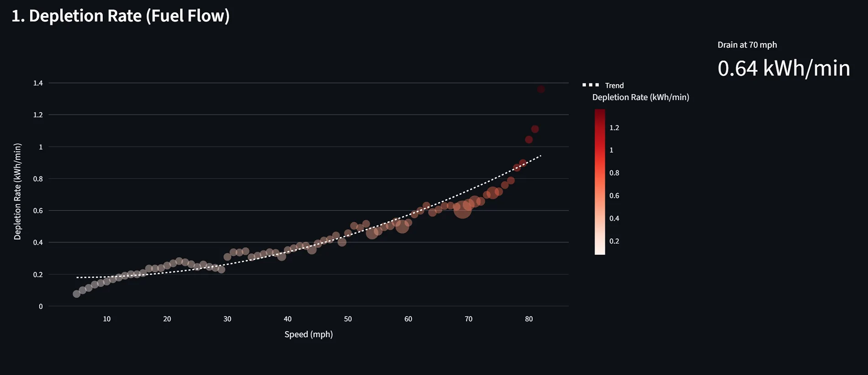Viewport: 868px width, 375px height.
Task: Click the dark red point just above 1.0
Action: (x=529, y=140)
